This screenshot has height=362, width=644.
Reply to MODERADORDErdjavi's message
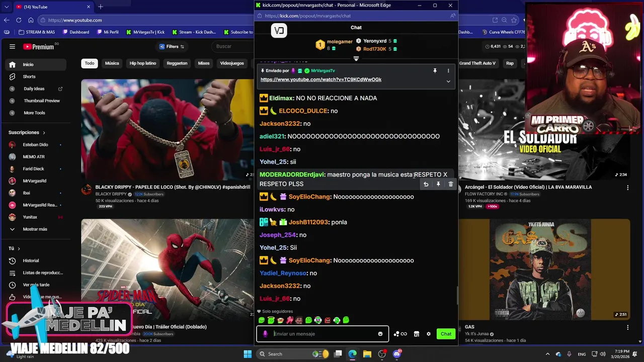426,185
